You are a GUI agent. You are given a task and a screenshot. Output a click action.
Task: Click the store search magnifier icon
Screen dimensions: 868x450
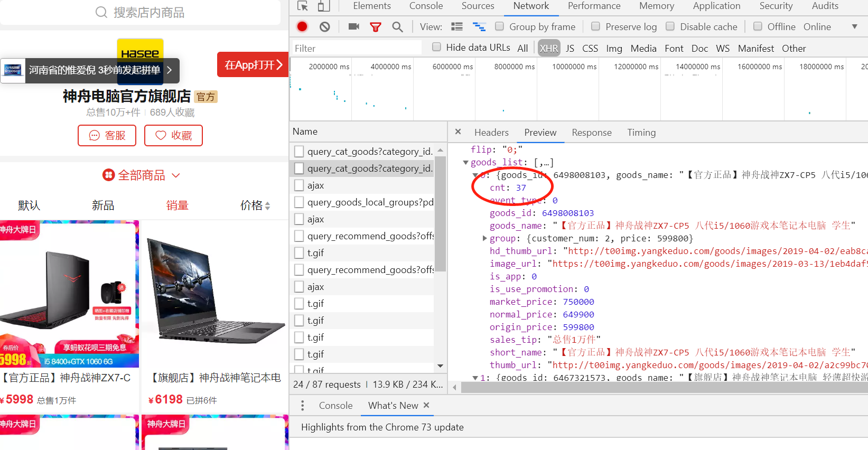(101, 12)
